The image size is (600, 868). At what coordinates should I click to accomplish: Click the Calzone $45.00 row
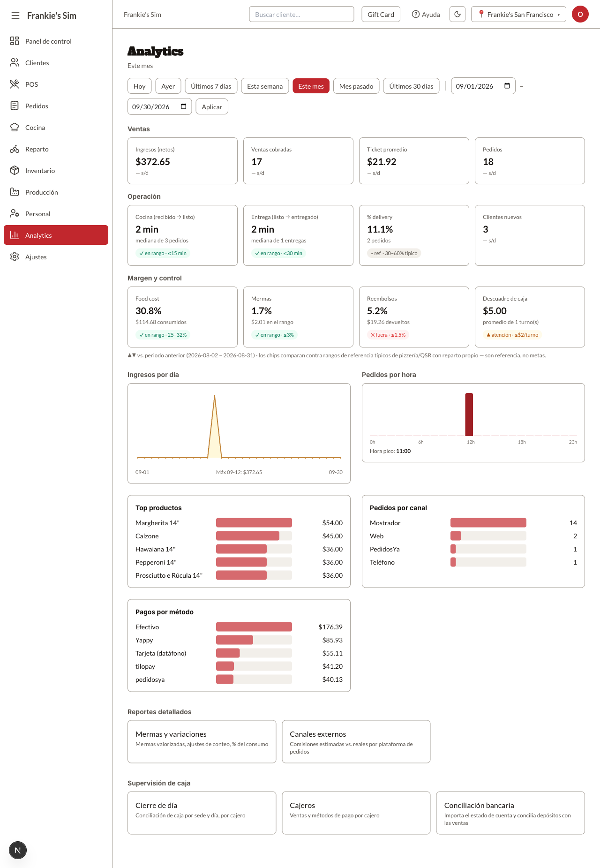pos(239,536)
